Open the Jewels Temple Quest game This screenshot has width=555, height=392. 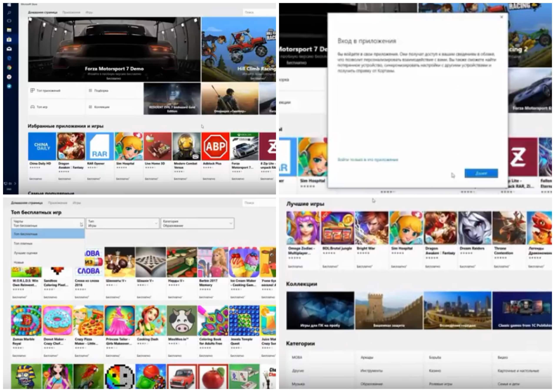[244, 332]
